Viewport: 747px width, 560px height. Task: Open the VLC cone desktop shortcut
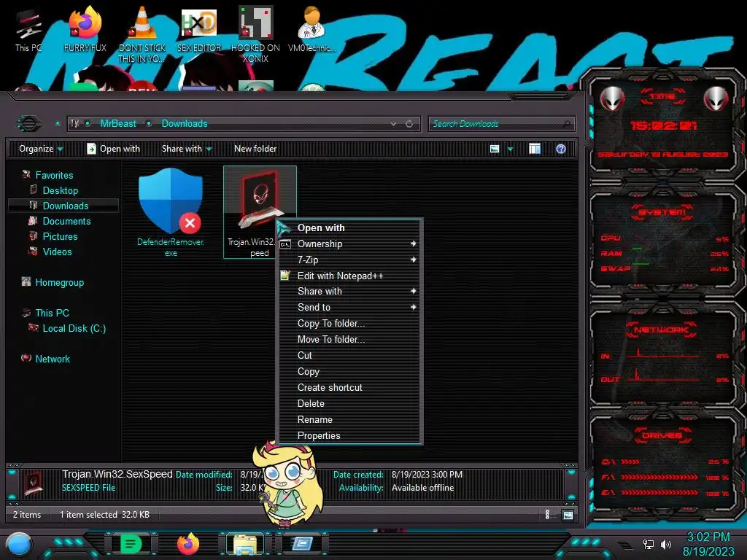tap(142, 34)
